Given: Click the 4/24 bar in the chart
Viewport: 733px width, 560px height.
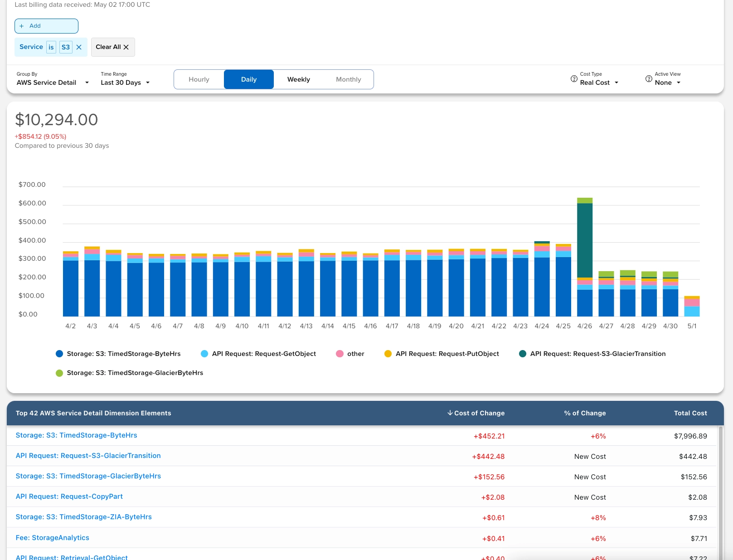Looking at the screenshot, I should click(542, 279).
